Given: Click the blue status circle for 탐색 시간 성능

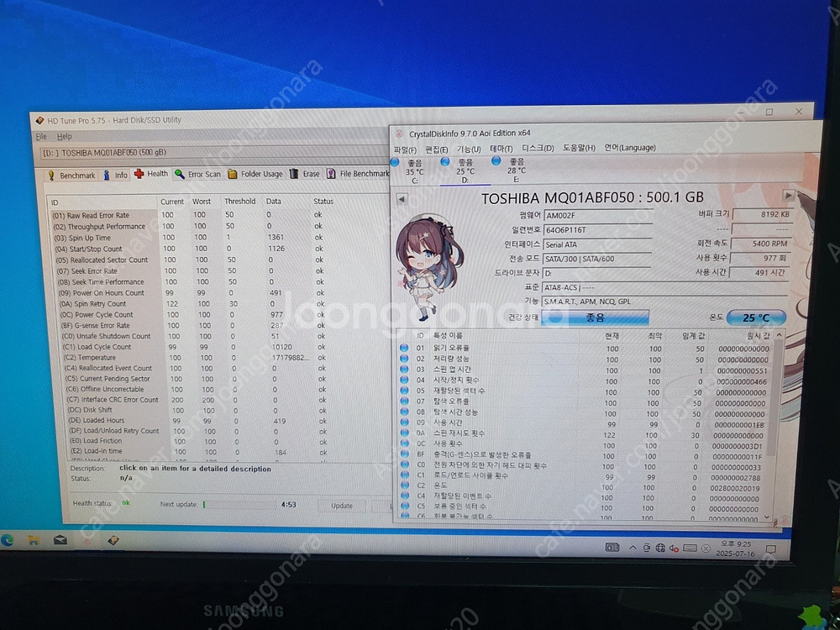Looking at the screenshot, I should point(405,412).
